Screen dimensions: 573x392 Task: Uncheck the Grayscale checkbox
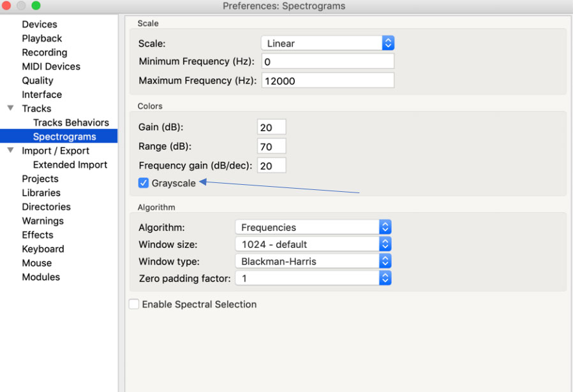click(x=144, y=184)
